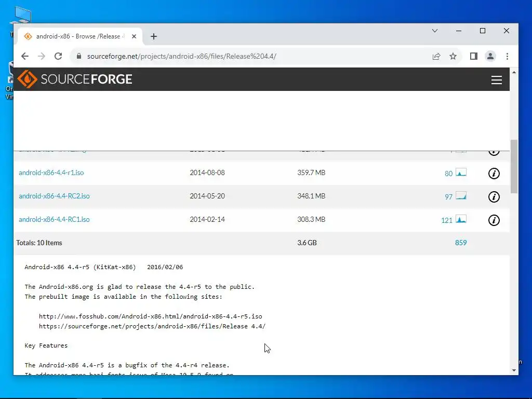Click the 97 weekly downloads count
This screenshot has width=532, height=399.
pos(448,197)
